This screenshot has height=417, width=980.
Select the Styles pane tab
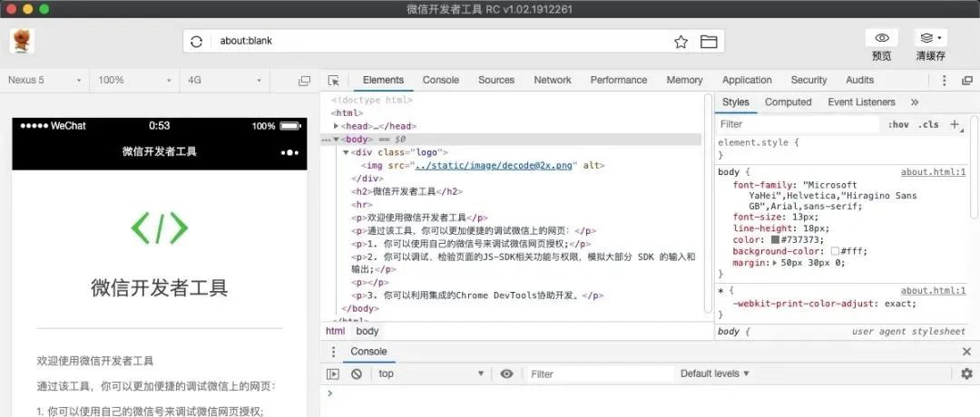click(x=736, y=102)
